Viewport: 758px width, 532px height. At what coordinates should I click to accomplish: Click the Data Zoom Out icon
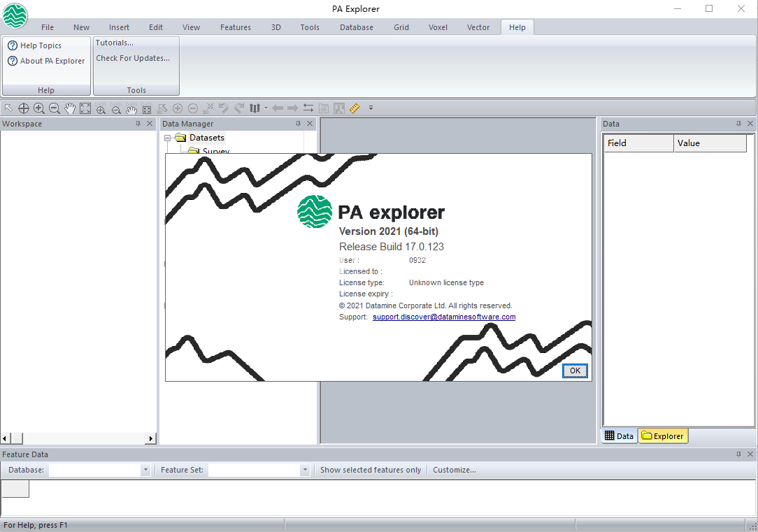tap(116, 108)
